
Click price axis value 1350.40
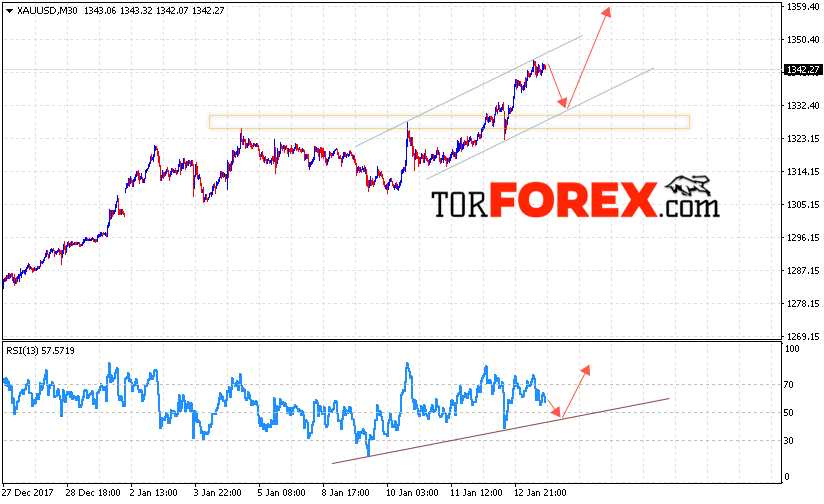click(x=802, y=39)
